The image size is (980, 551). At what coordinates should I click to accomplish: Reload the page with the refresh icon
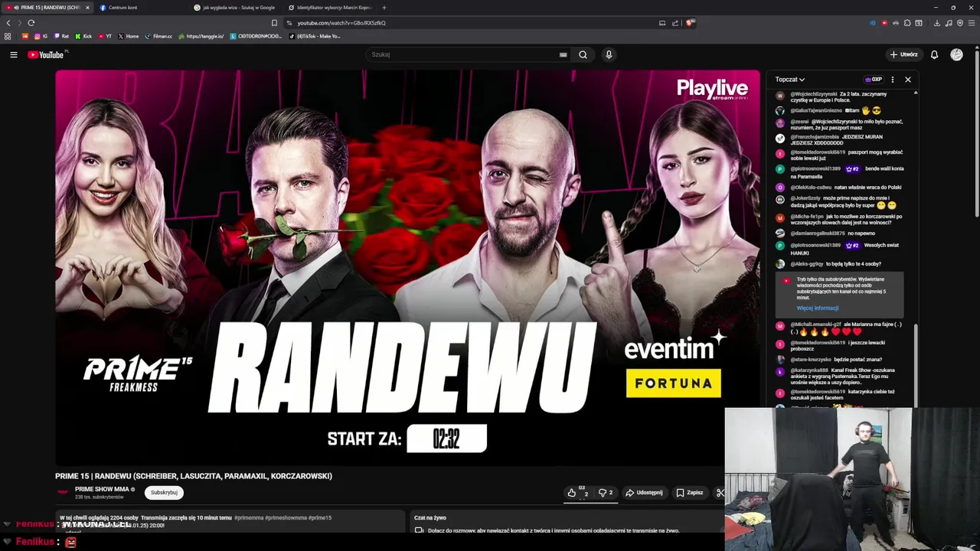pos(31,23)
